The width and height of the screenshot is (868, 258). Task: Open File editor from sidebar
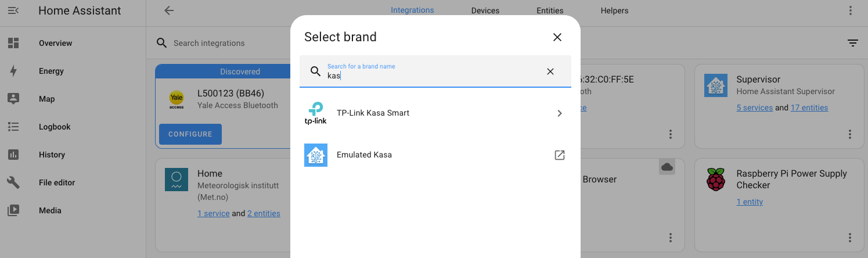(x=57, y=182)
